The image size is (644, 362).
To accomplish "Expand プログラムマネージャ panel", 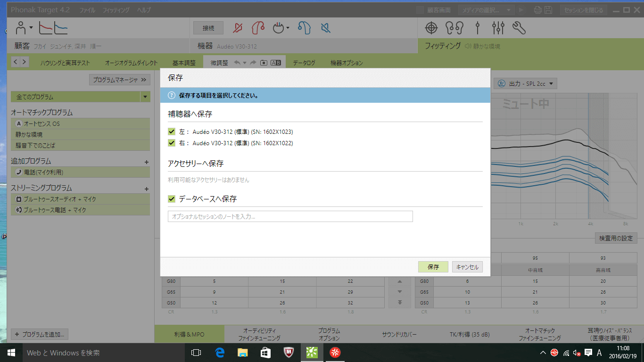I will click(x=120, y=80).
